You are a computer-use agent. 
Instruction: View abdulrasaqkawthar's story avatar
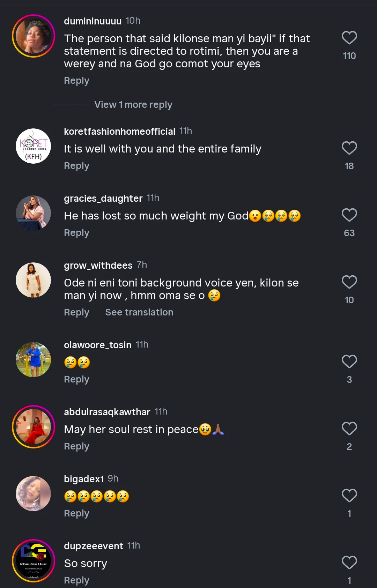[34, 427]
